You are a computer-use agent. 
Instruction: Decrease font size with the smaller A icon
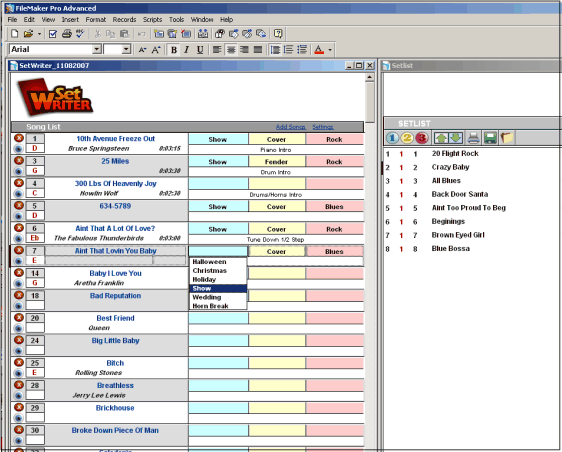[x=142, y=50]
